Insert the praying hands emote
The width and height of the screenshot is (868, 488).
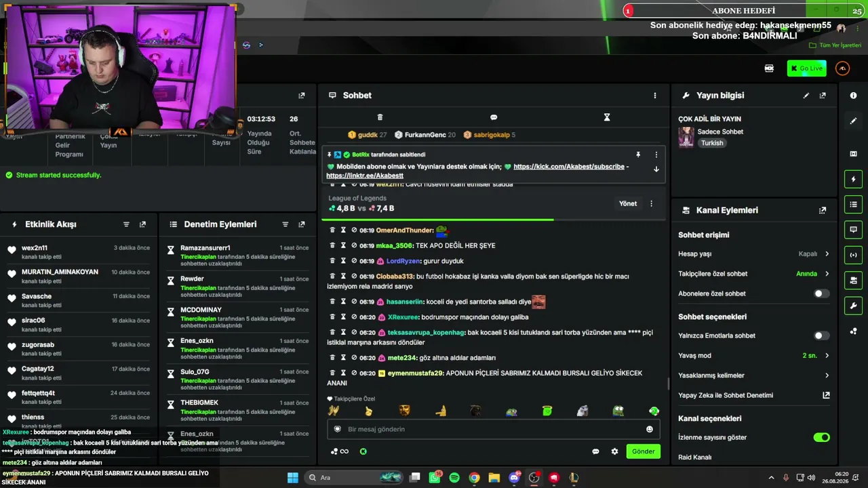[x=333, y=411]
